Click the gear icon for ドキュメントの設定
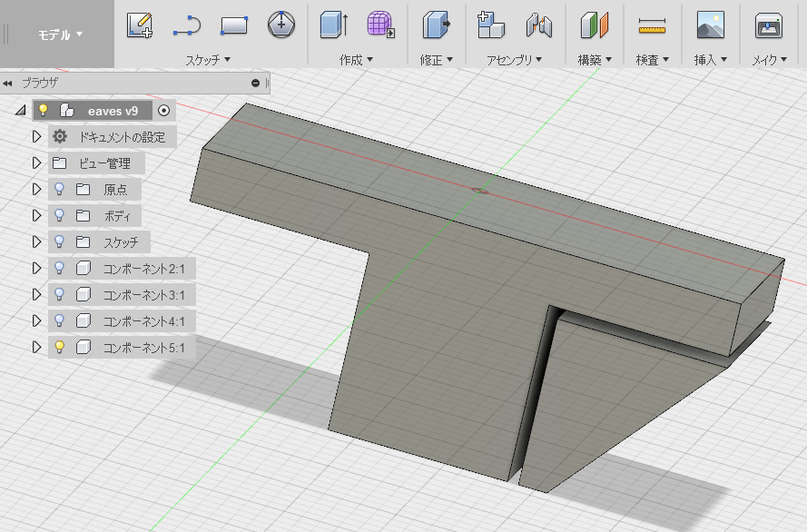The image size is (807, 532). click(x=60, y=136)
